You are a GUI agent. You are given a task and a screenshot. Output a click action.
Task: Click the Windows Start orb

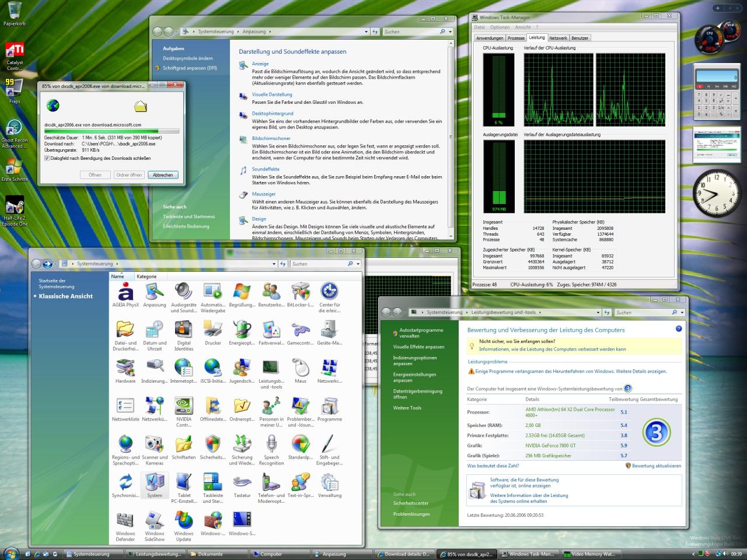point(11,553)
